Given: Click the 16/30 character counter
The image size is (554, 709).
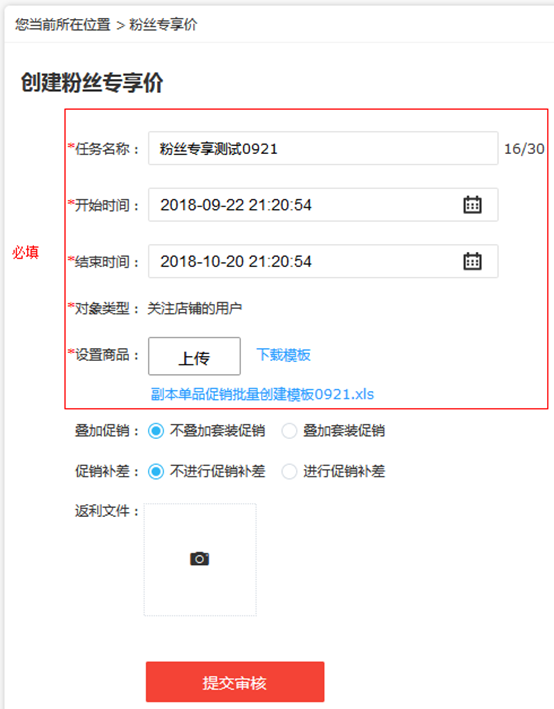Looking at the screenshot, I should tap(524, 149).
